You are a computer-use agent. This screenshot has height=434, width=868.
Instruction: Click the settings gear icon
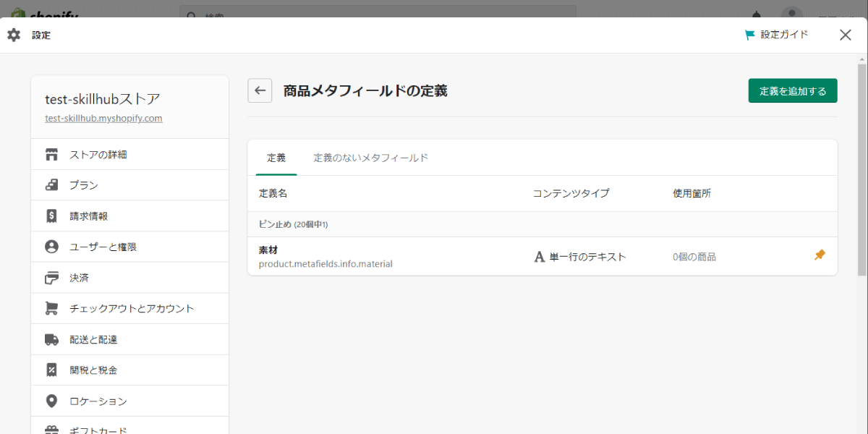(x=14, y=35)
